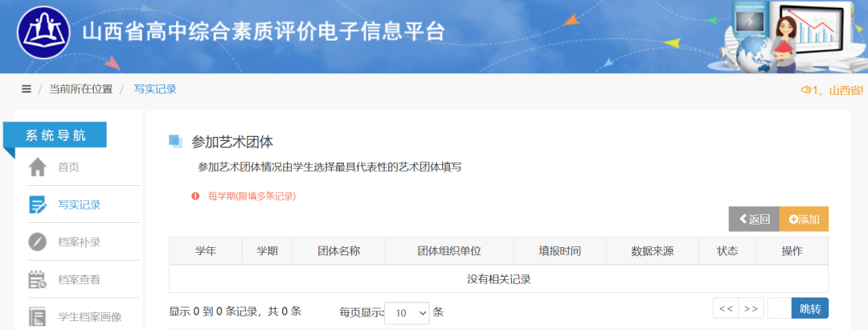Click the blue 跳转 button
868x330 pixels.
point(809,308)
